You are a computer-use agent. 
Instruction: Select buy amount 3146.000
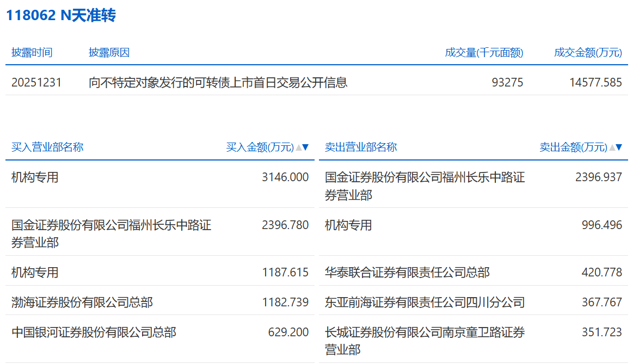[x=285, y=177]
